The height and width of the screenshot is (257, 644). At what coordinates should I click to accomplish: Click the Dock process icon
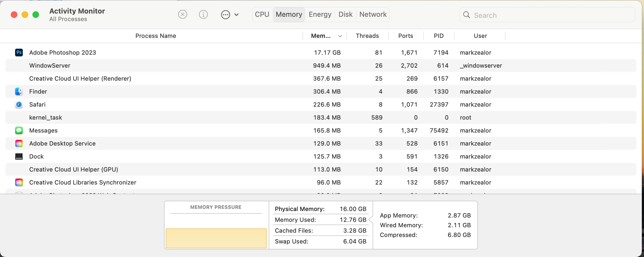click(x=19, y=156)
